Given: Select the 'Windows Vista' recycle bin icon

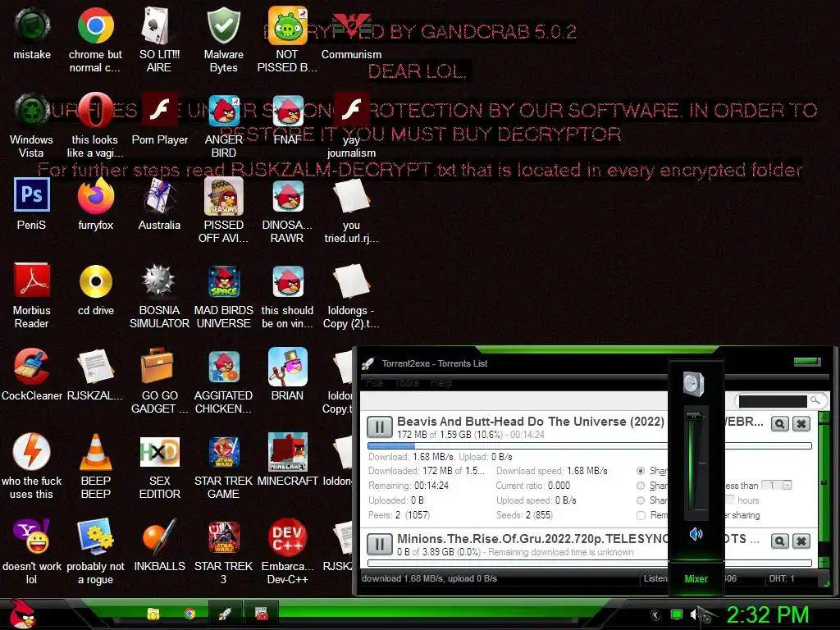Looking at the screenshot, I should click(x=32, y=126).
